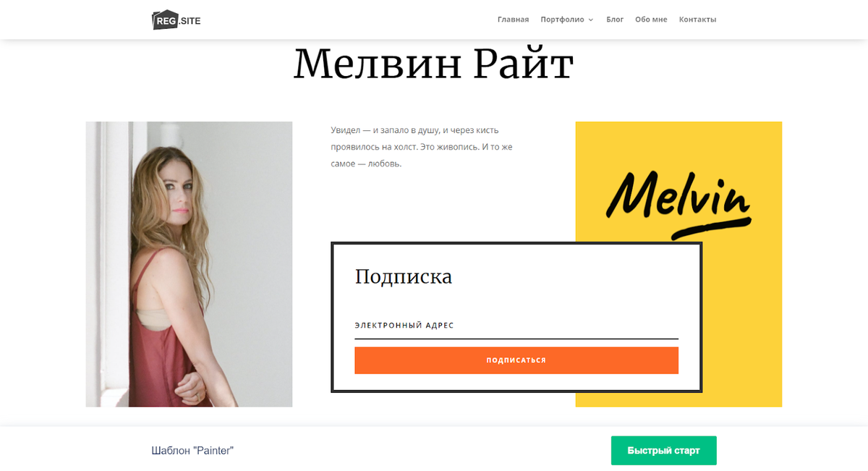Click the yellow Melvin signature banner
This screenshot has width=868, height=471.
678,264
